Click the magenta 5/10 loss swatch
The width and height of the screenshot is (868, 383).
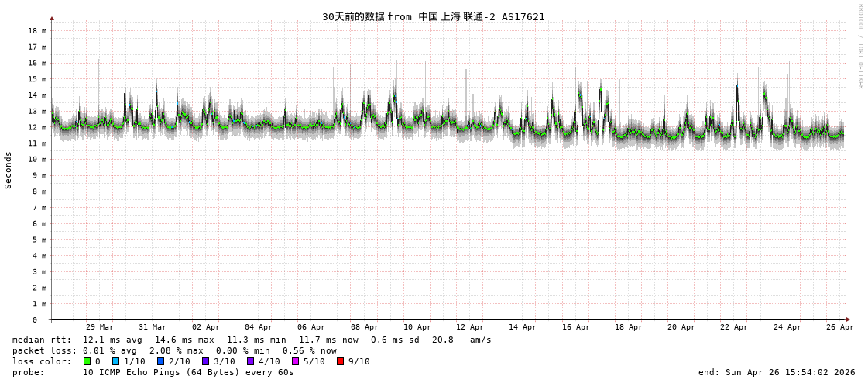(295, 361)
